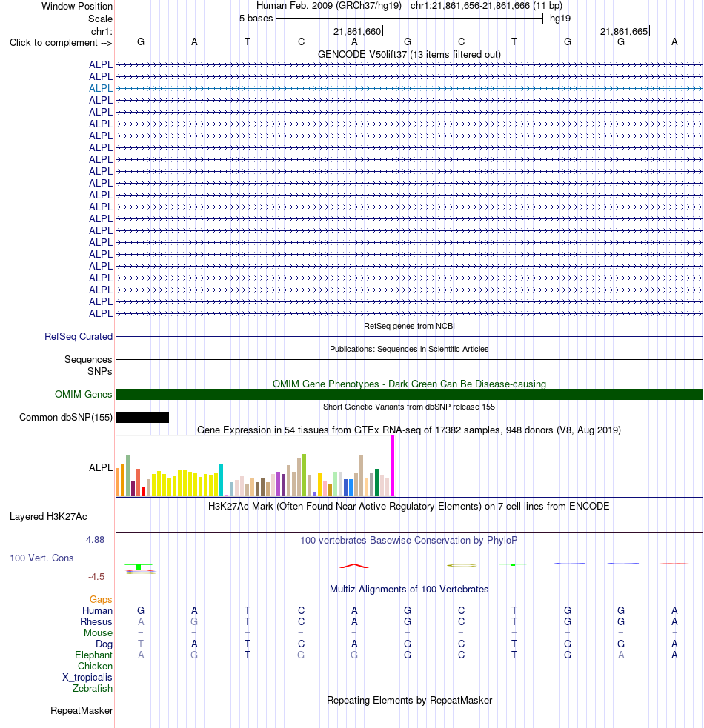Click the X_tropicalis alignment row label
Screen dimensions: 704x728
point(87,678)
